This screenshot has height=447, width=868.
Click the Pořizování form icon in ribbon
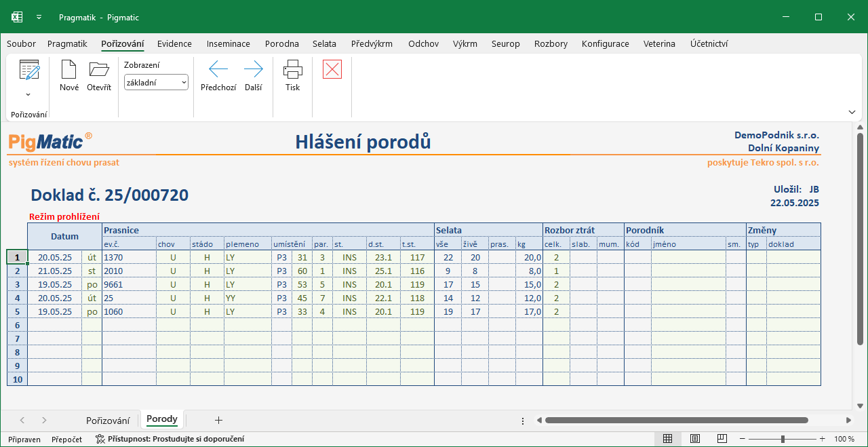(x=28, y=70)
